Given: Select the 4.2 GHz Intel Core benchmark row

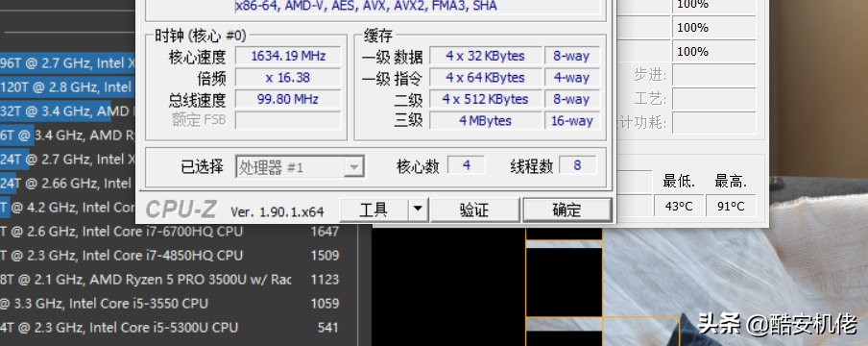Looking at the screenshot, I should coord(67,207).
